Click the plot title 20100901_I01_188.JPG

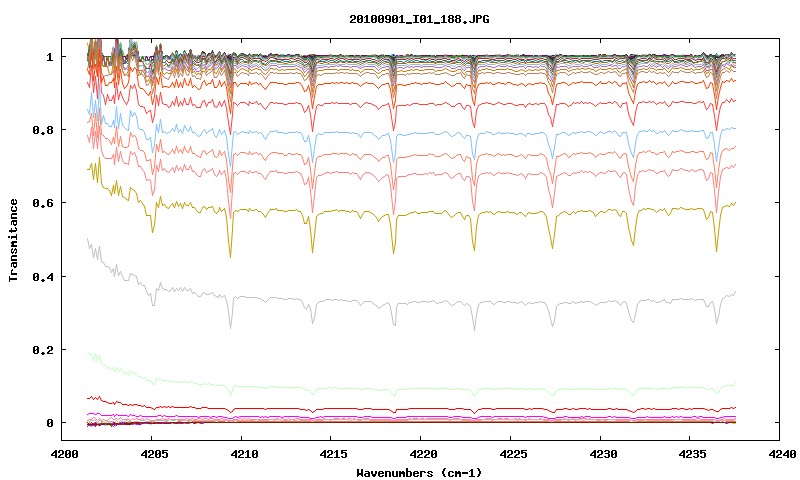(x=419, y=19)
